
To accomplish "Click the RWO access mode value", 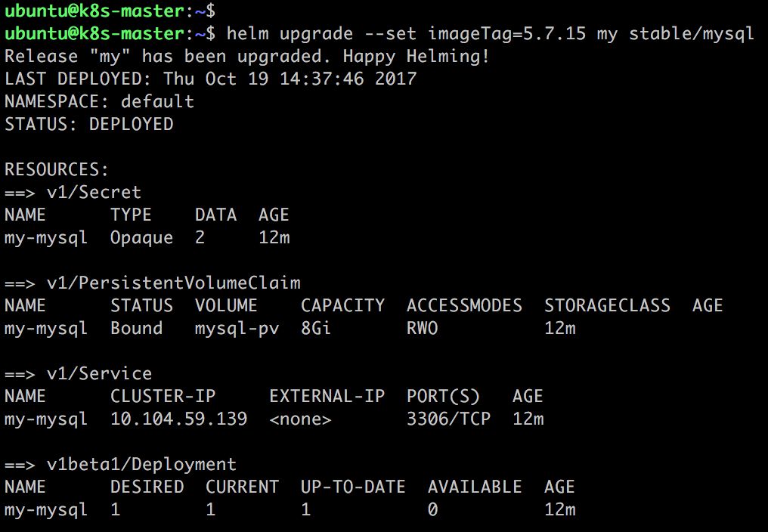I will [x=423, y=328].
